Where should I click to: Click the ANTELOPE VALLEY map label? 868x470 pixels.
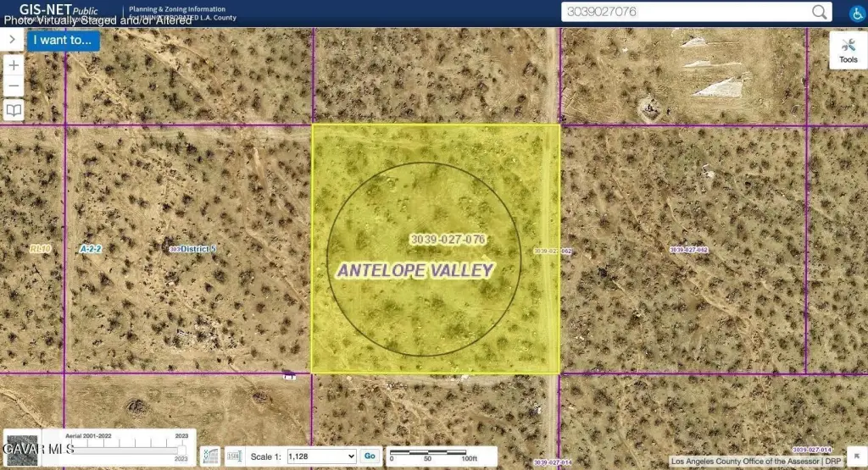415,270
